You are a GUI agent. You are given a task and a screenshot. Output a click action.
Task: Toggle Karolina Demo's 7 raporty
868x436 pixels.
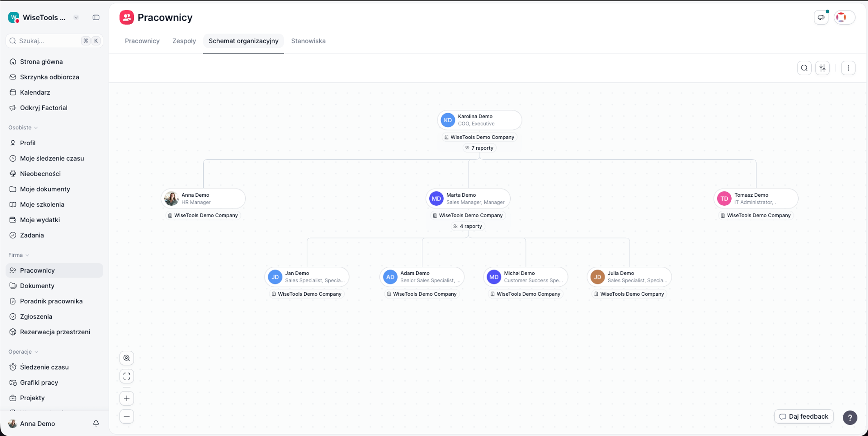point(479,148)
